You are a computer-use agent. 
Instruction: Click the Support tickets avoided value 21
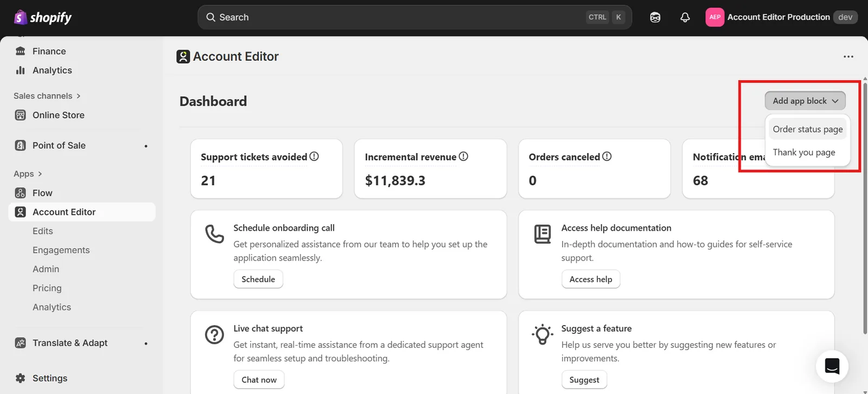click(x=208, y=181)
